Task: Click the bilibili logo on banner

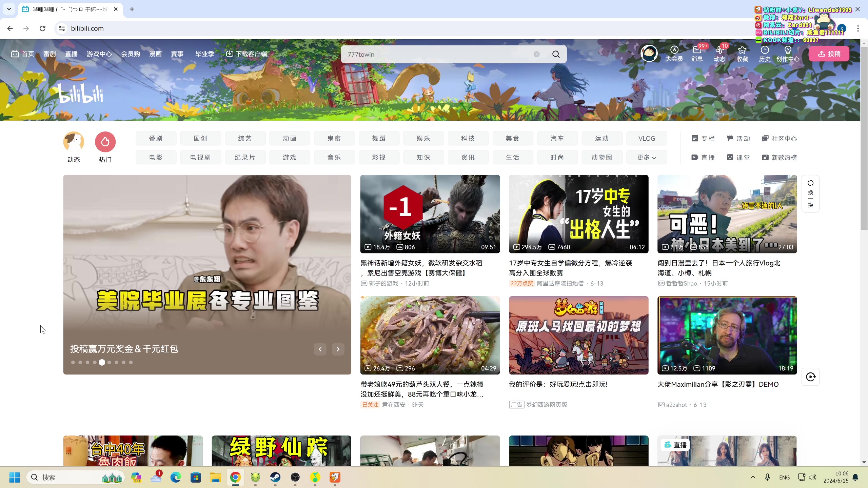Action: [81, 93]
